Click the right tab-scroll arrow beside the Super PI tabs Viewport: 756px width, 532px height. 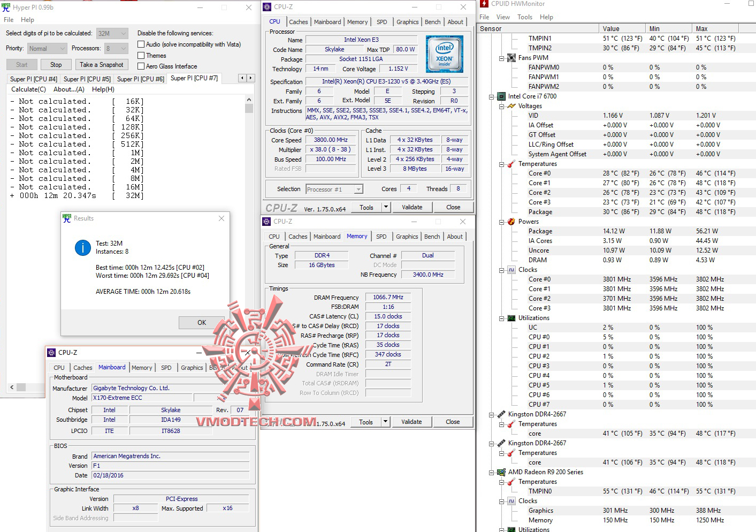click(x=250, y=78)
